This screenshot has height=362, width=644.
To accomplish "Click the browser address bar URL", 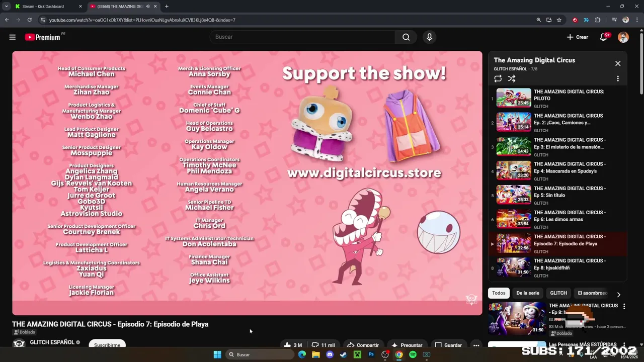I will point(142,20).
